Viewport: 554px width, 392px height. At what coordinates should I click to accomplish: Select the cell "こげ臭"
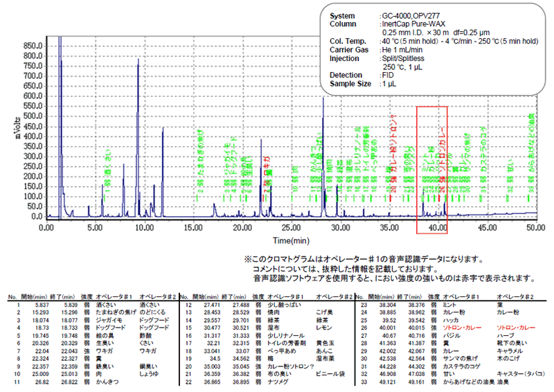(324, 312)
